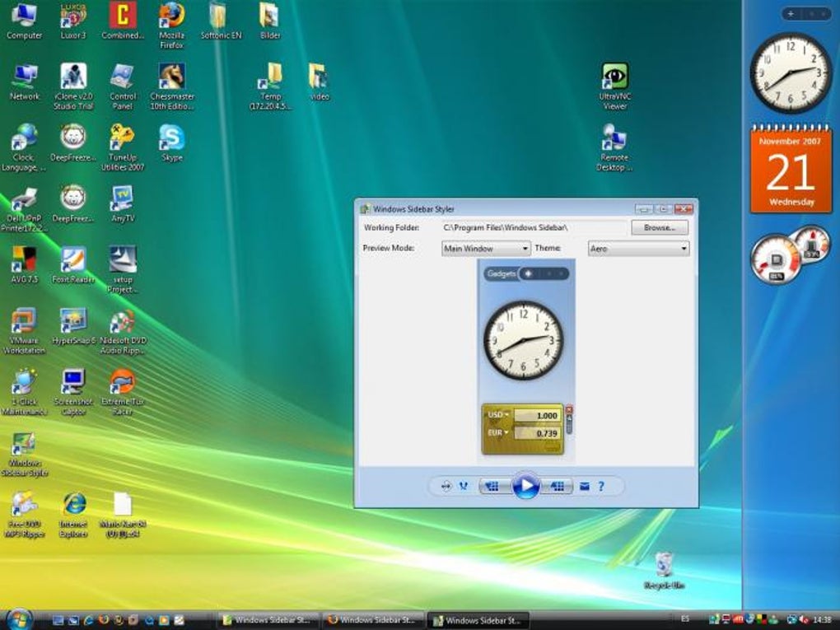Select the Combined... desktop icon
The image size is (840, 630).
(123, 21)
